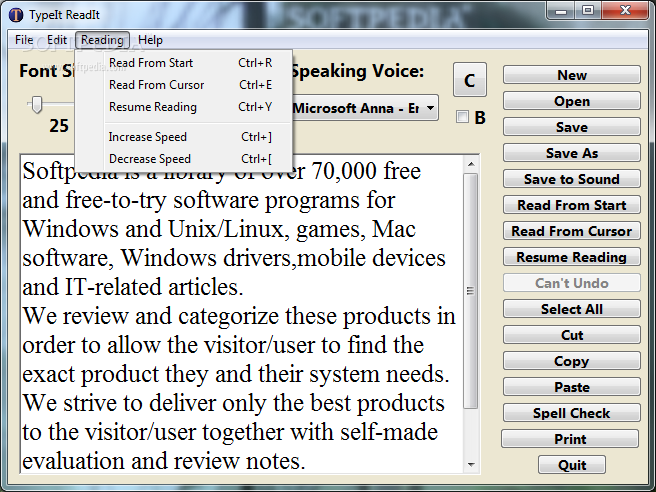Screen dimensions: 656x492
Task: Click the Open button
Action: (571, 101)
